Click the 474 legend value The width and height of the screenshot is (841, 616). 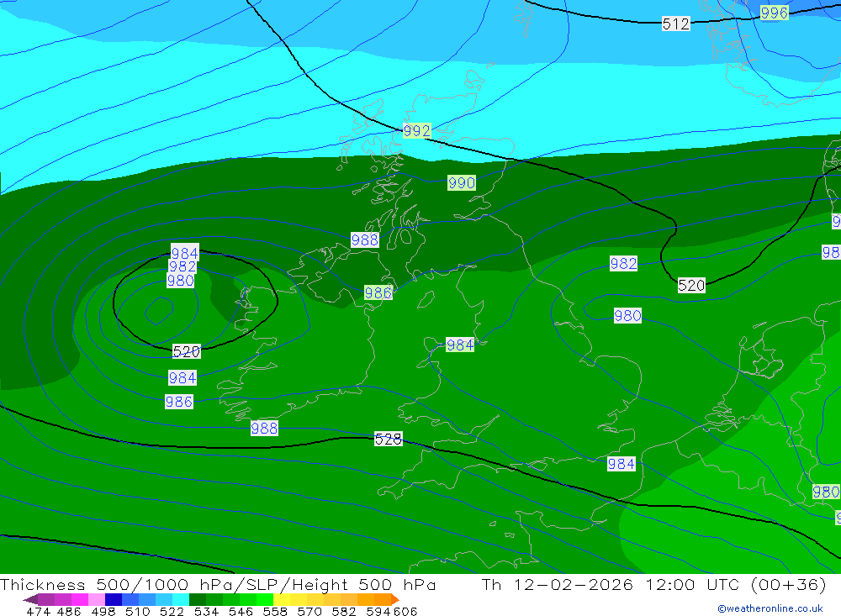[x=38, y=612]
